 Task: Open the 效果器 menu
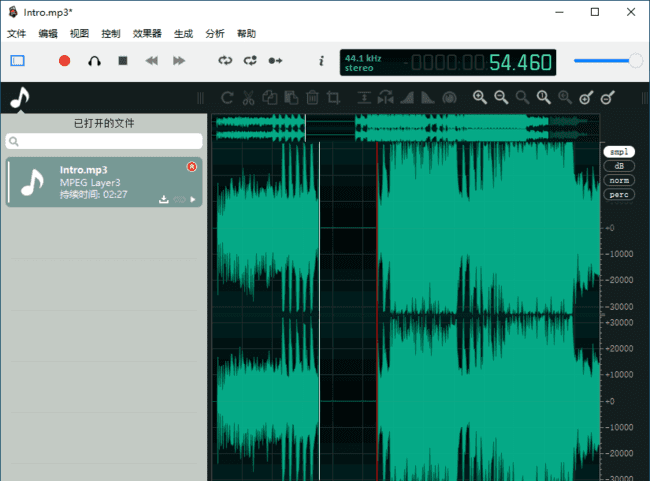147,34
